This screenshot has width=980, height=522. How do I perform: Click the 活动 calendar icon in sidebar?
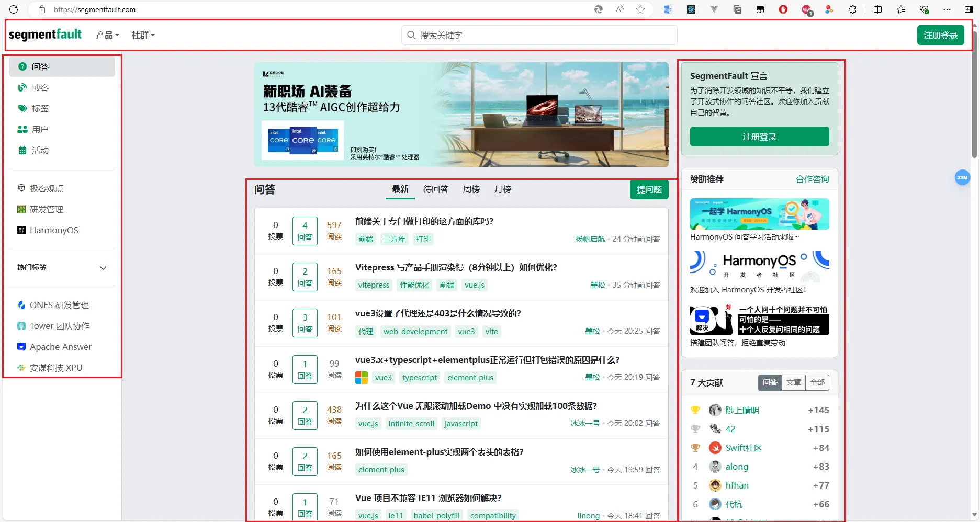22,150
